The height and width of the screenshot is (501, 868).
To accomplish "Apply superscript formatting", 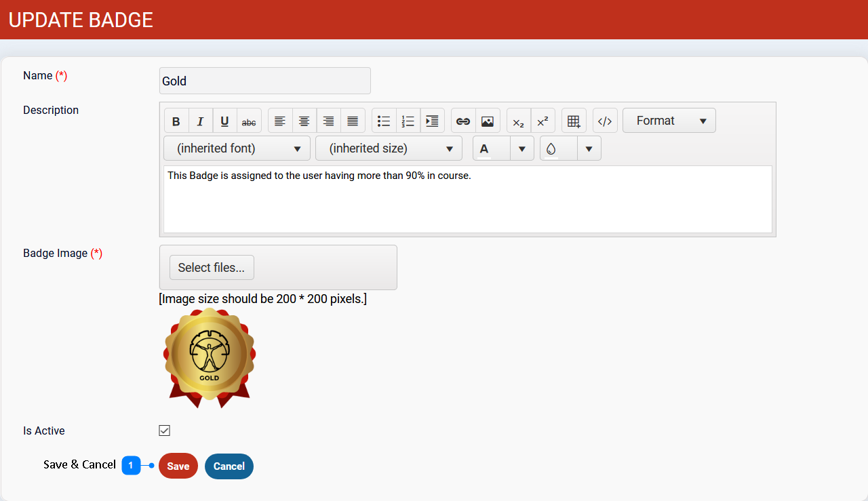I will click(542, 121).
